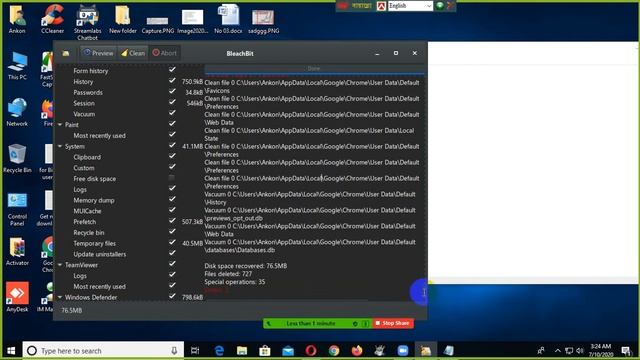
Task: Select Network desktop icon
Action: point(17,112)
